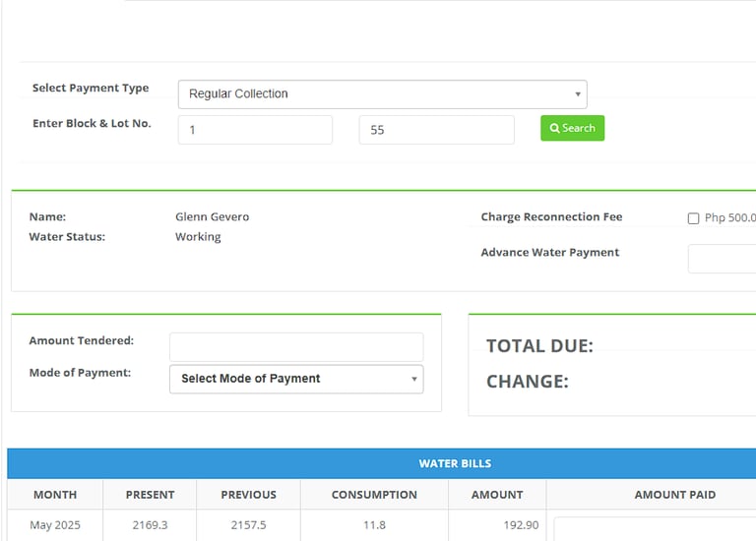Click the Lot number field showing 55
This screenshot has width=756, height=541.
pyautogui.click(x=436, y=130)
